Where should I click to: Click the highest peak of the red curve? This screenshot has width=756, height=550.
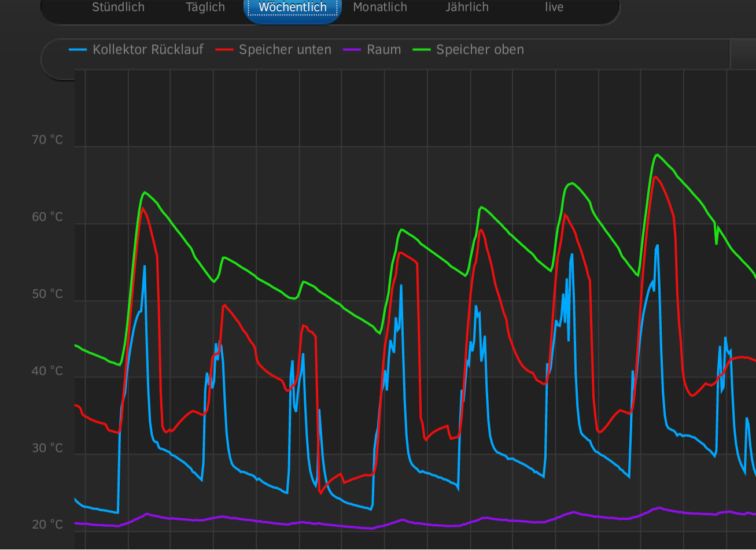point(654,177)
